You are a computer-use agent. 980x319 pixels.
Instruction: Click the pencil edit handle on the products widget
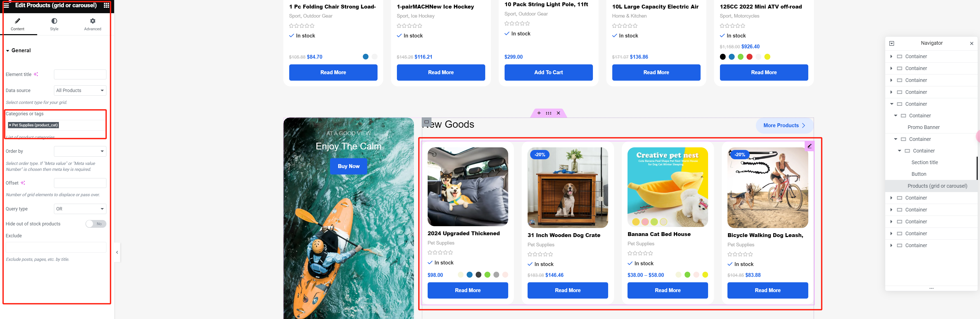810,146
